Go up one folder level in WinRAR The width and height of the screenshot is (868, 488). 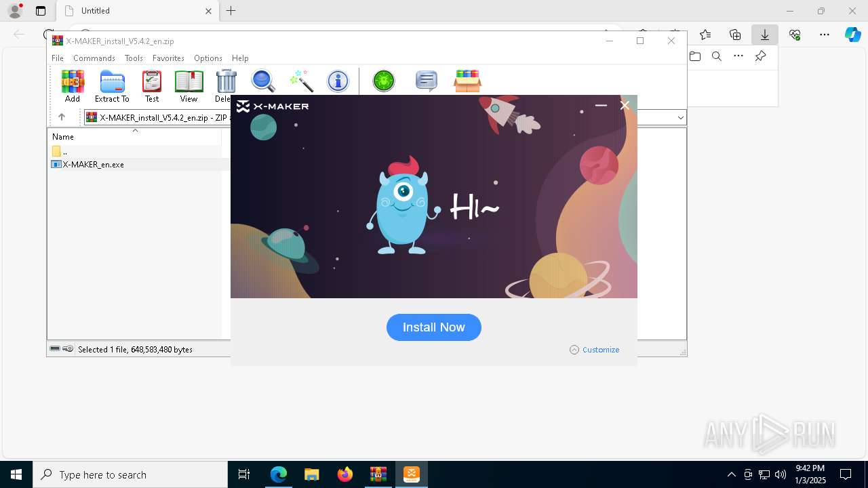click(x=62, y=117)
